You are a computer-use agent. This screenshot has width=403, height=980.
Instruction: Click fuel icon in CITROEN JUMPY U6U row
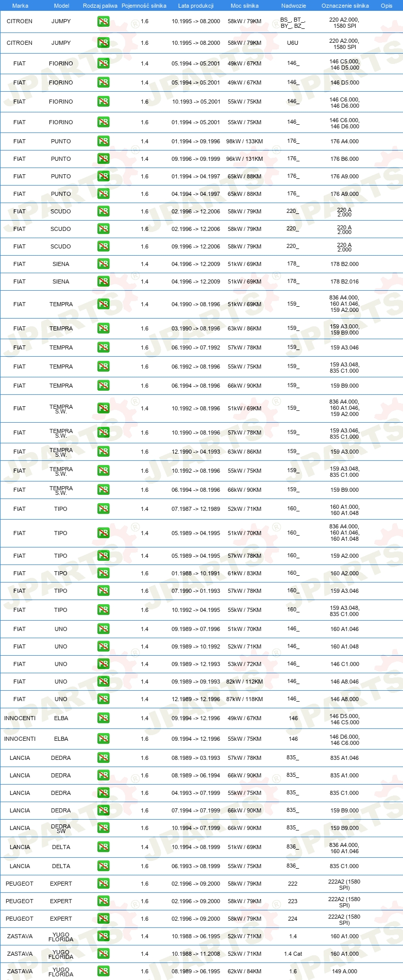pos(103,43)
